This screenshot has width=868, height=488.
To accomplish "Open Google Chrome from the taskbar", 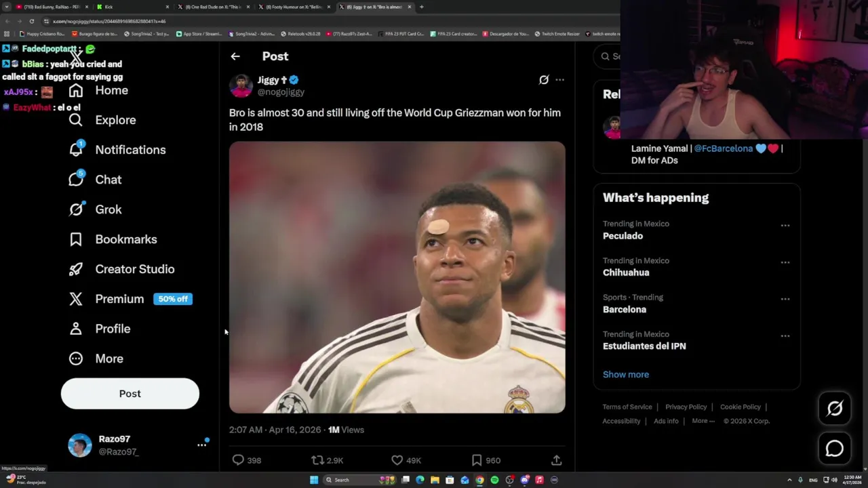I will [x=479, y=480].
